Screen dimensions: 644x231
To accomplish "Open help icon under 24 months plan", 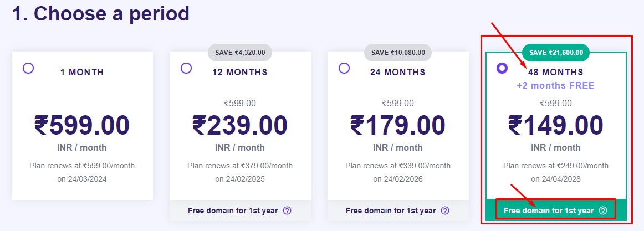I will coord(445,211).
